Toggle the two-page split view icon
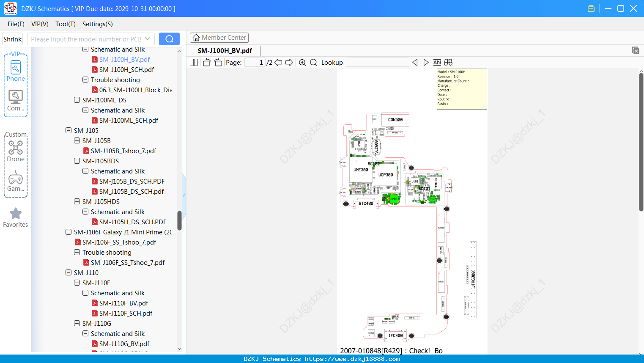 coord(194,63)
